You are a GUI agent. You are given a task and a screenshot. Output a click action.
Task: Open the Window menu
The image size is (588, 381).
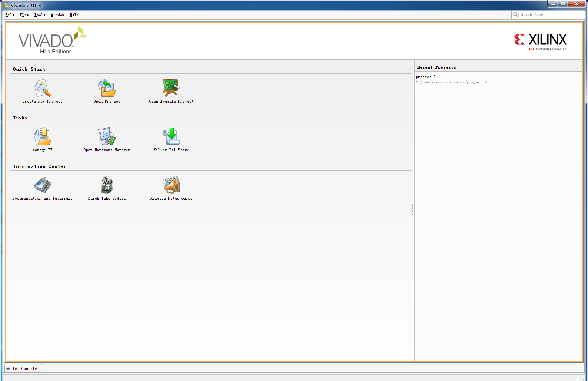tap(57, 15)
